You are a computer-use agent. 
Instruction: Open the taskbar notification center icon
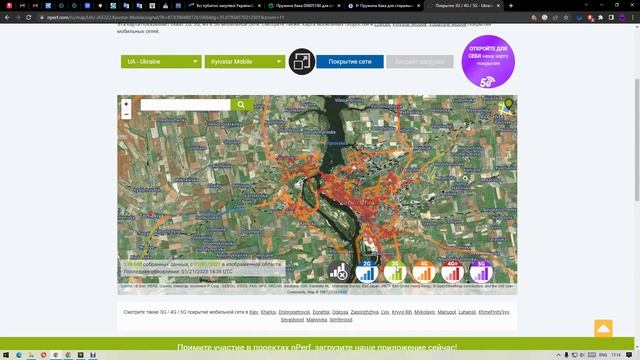629,355
